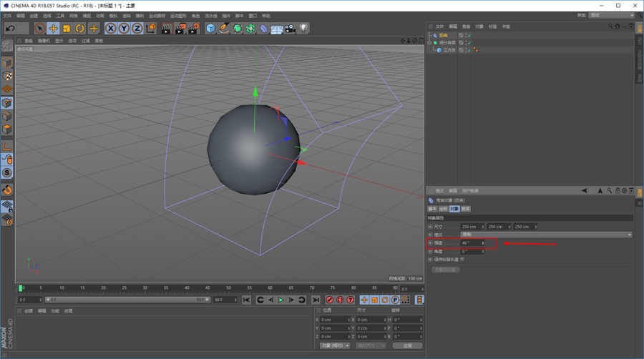Open the 文件 menu in menu bar
The image size is (644, 359).
pos(7,16)
